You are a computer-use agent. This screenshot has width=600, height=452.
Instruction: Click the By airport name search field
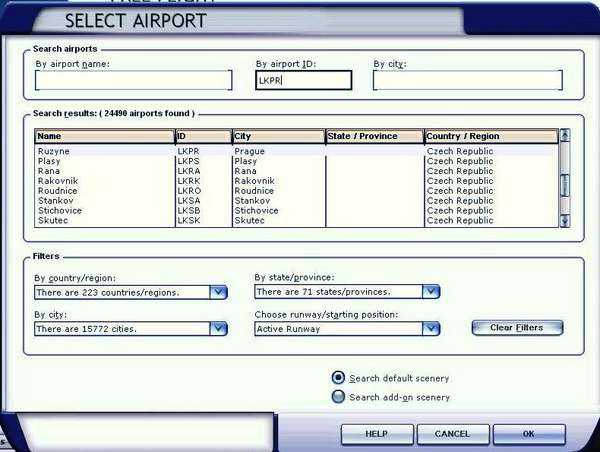click(x=133, y=81)
